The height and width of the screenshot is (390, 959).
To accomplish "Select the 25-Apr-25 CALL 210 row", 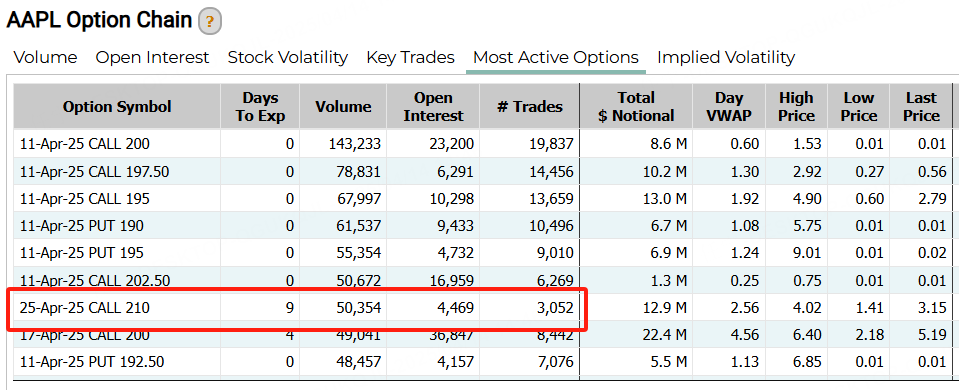I will click(483, 308).
